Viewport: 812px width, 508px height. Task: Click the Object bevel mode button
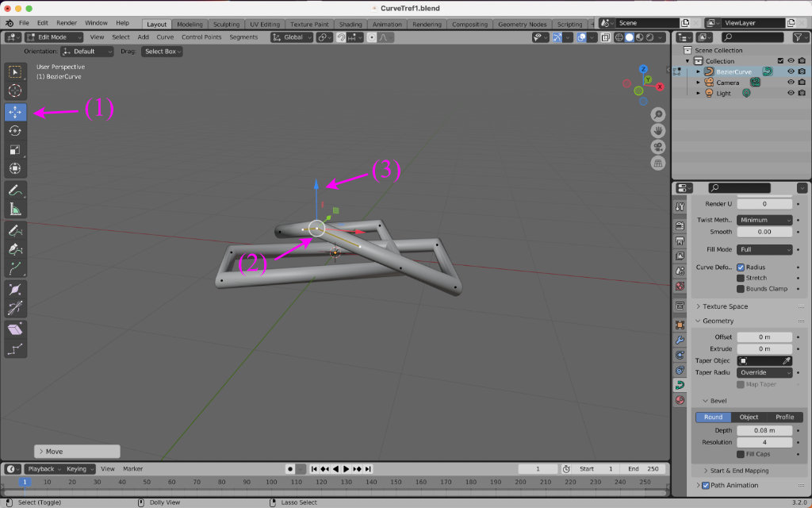tap(749, 417)
